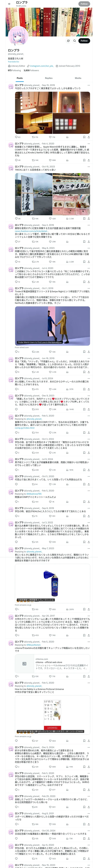The width and height of the screenshot is (98, 868).
Task: Share the Feb 4, 2020 post
Action: click(89, 160)
